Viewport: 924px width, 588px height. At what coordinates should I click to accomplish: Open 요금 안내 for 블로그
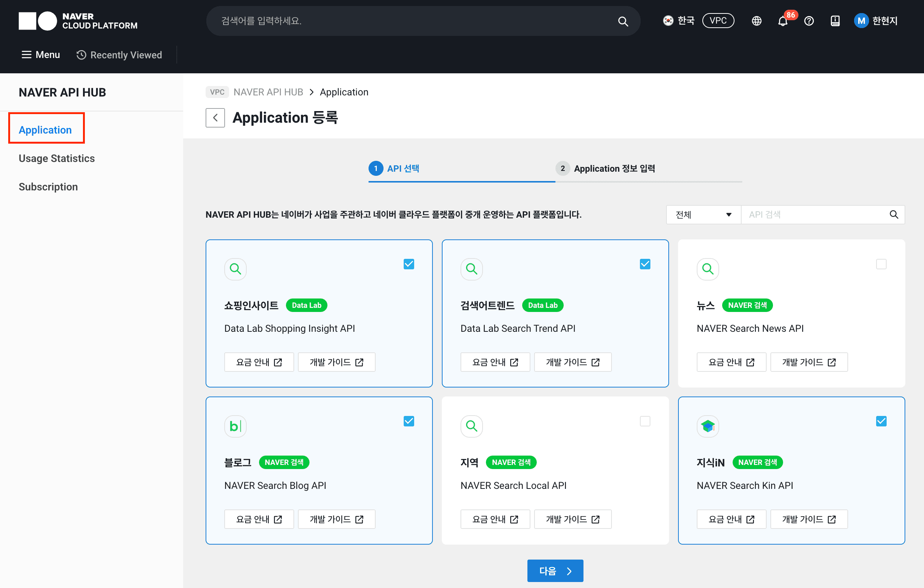pyautogui.click(x=259, y=519)
